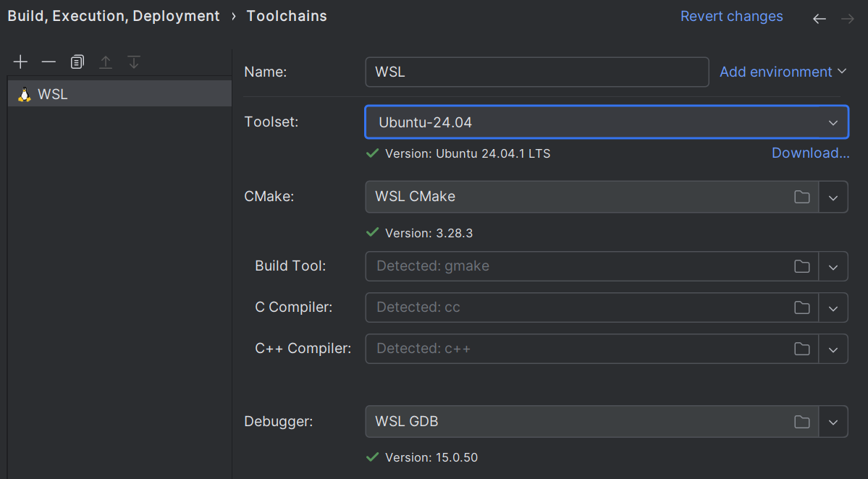
Task: Click inside the Name input field
Action: (536, 72)
